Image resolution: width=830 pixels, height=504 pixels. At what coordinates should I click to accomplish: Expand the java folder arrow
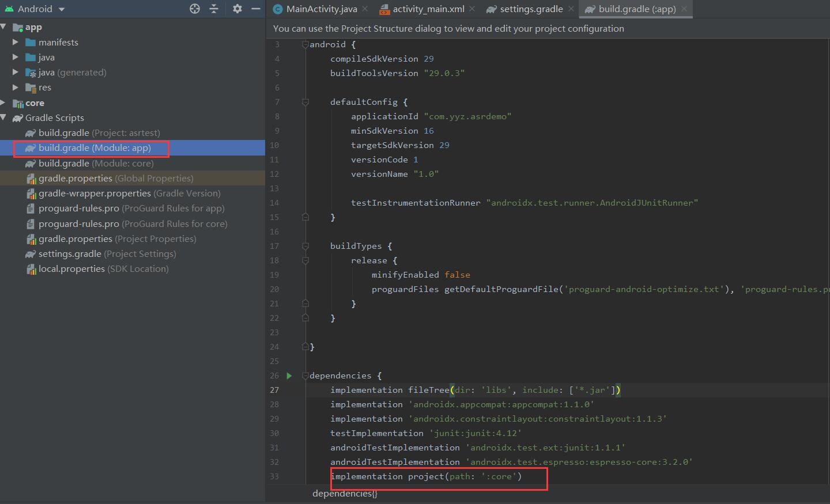point(16,57)
